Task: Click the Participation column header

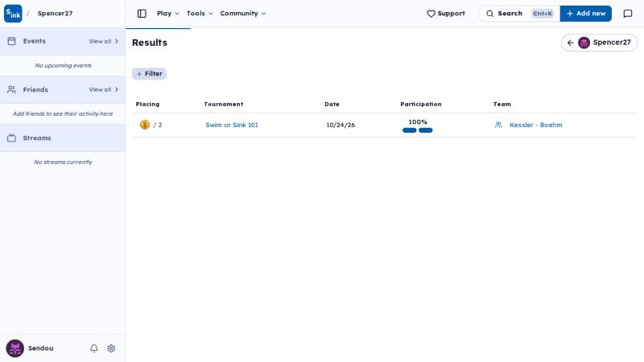Action: pyautogui.click(x=420, y=105)
